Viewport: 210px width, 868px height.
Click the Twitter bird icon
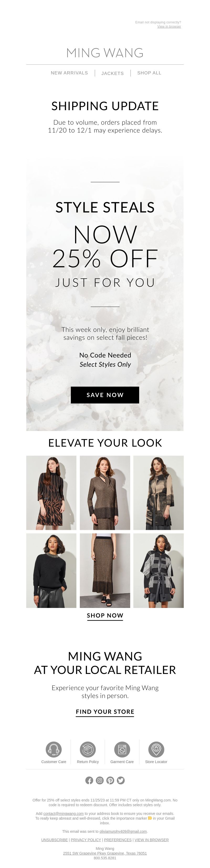coord(121,780)
